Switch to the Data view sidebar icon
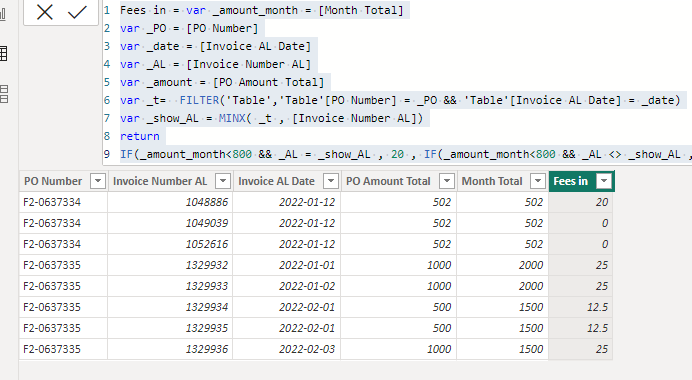 coord(4,54)
